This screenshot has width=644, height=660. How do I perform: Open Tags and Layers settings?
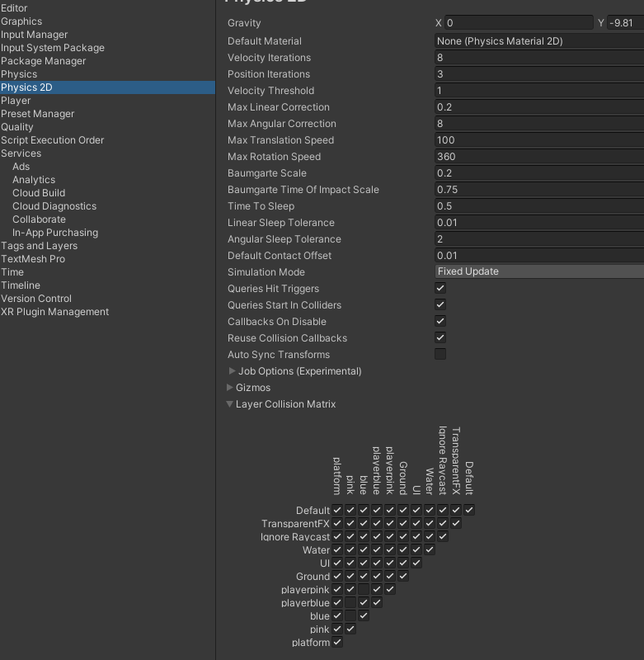point(39,246)
